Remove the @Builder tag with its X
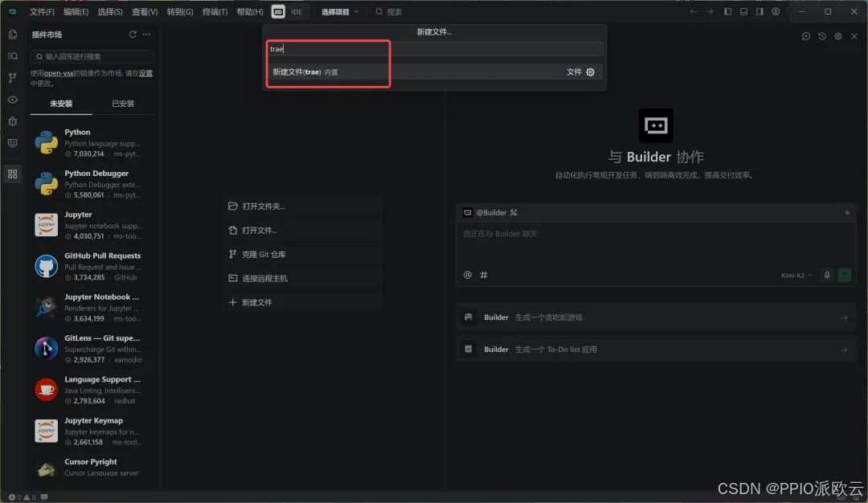The width and height of the screenshot is (868, 503). [x=847, y=212]
